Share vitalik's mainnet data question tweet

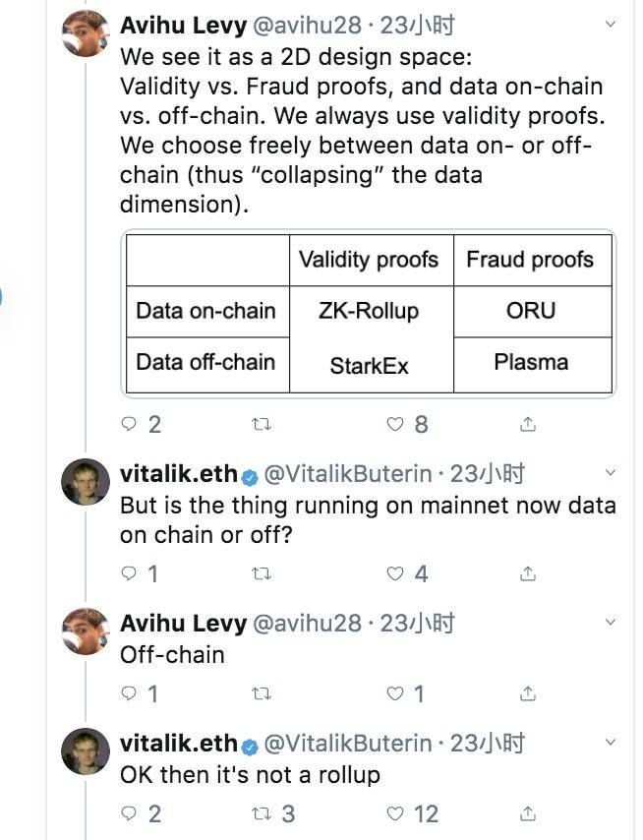tap(528, 572)
